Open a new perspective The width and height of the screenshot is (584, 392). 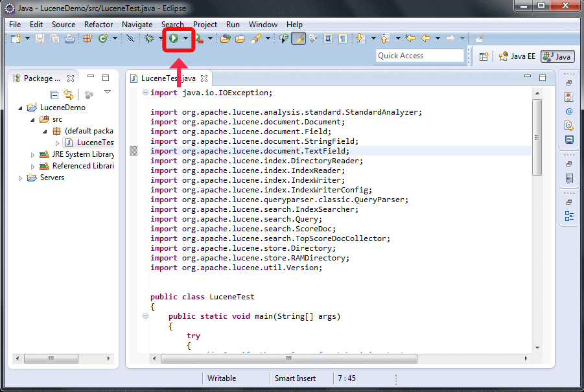(483, 56)
